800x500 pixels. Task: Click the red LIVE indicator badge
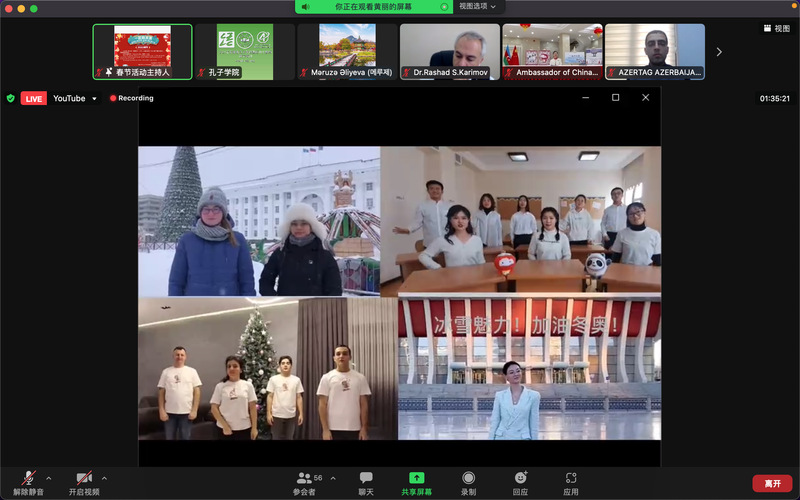pos(34,98)
